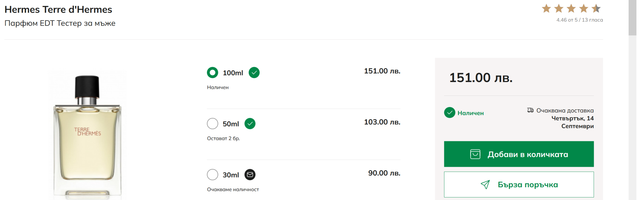
Task: Rate with the first star
Action: 547,8
